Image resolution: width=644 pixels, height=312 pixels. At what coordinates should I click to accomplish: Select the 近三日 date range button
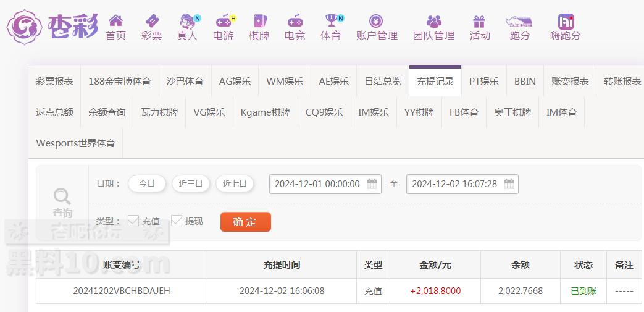(191, 183)
